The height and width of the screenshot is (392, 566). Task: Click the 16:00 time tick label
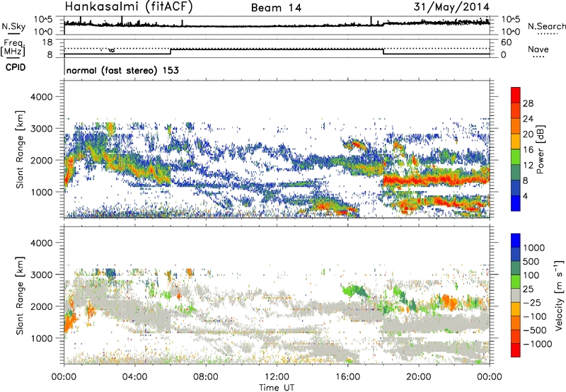[x=347, y=377]
